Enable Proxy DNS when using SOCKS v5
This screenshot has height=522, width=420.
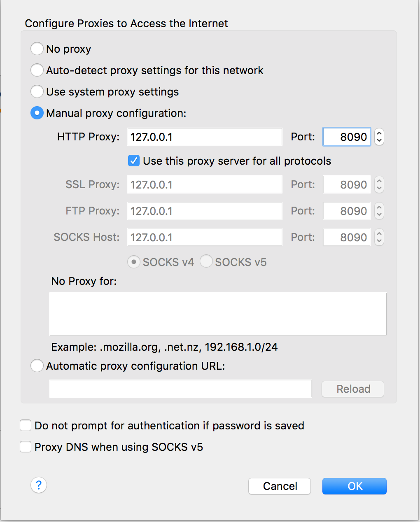pos(26,447)
